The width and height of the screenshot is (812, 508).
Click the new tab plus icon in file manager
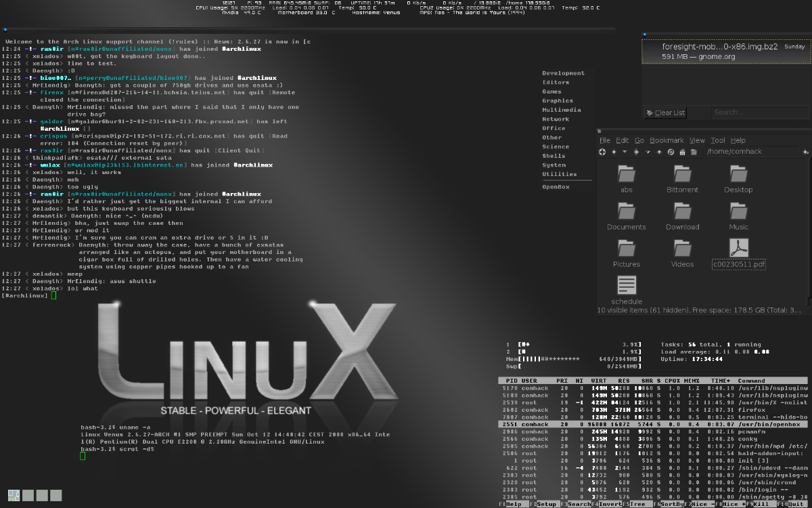(x=602, y=152)
